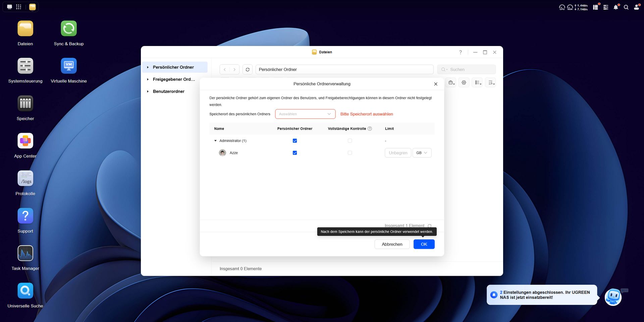Click the notification bell in the system tray
This screenshot has width=644, height=322.
616,7
